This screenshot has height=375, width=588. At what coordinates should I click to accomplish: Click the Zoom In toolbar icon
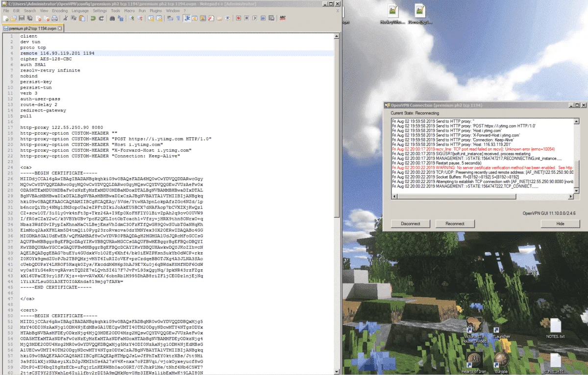[132, 18]
